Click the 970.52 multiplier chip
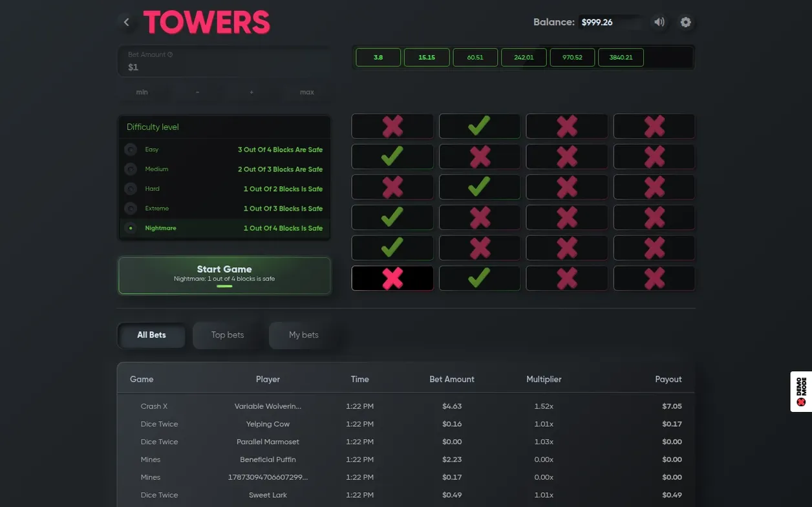The width and height of the screenshot is (812, 507). click(572, 58)
